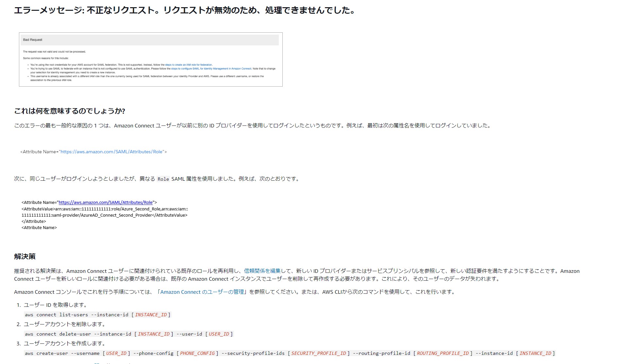The width and height of the screenshot is (621, 364).
Task: Click the INSTANCE_ID placeholder in list-users command
Action: click(154, 315)
